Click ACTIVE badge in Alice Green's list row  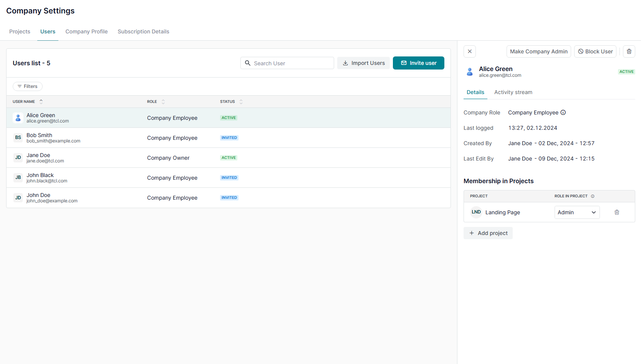(x=229, y=118)
